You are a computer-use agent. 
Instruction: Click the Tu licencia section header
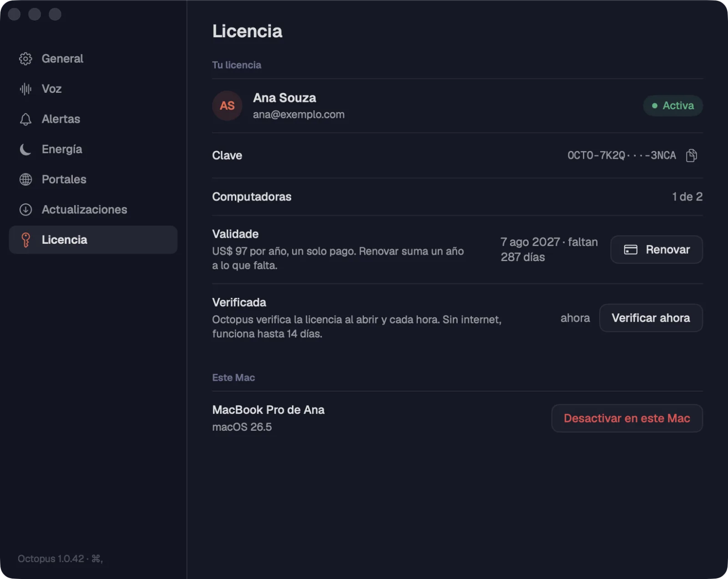tap(237, 65)
